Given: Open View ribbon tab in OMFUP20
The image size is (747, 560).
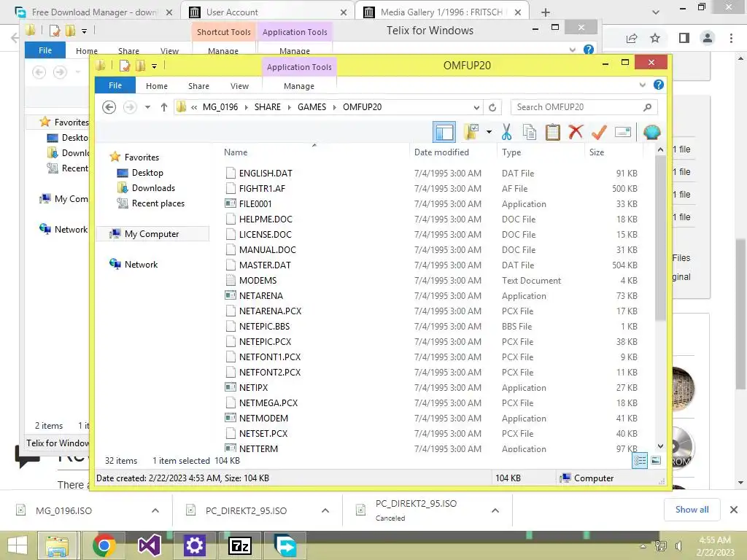Looking at the screenshot, I should pos(239,86).
